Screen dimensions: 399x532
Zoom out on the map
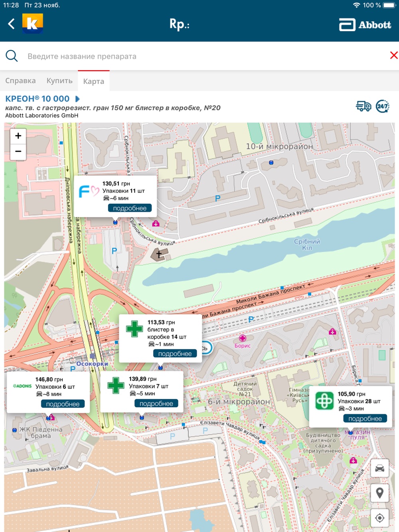pyautogui.click(x=18, y=152)
